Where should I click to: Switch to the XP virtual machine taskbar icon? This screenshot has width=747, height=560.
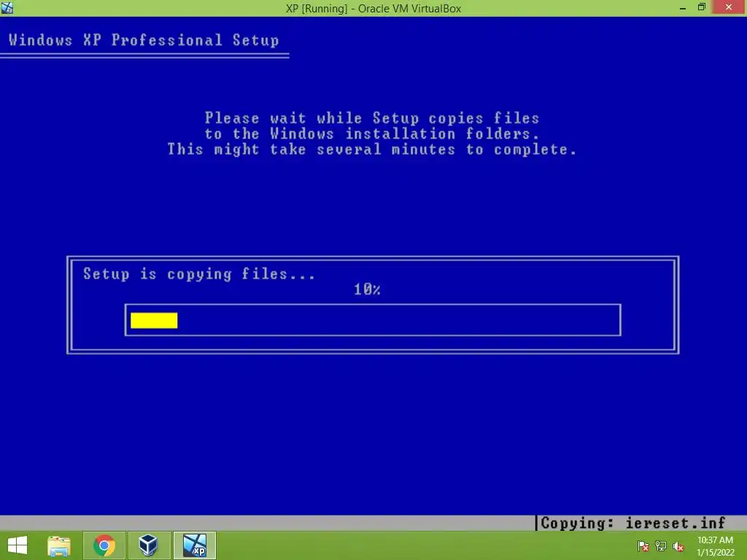point(194,545)
